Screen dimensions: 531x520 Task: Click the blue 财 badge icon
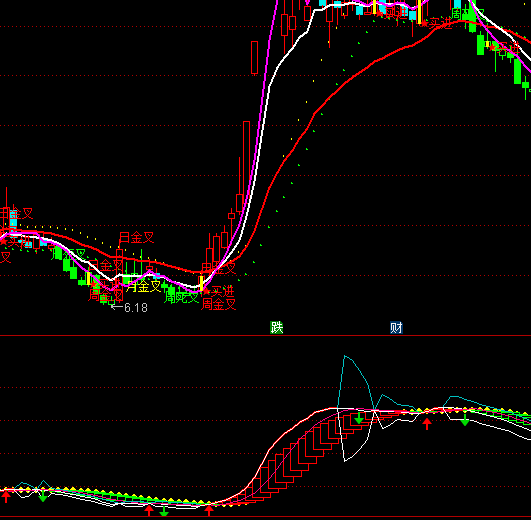click(x=396, y=327)
